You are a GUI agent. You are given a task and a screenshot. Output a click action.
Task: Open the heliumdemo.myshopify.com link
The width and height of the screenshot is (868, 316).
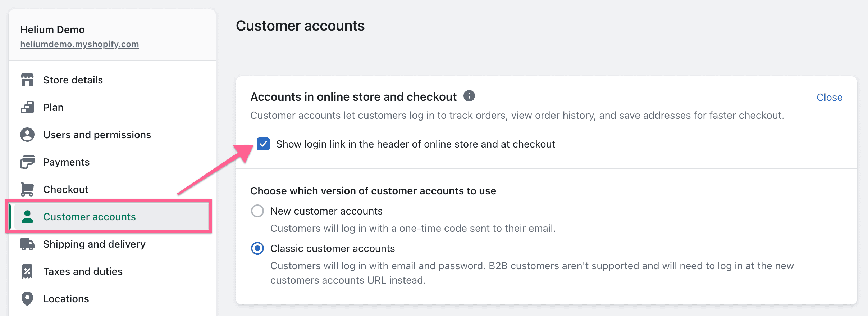[x=79, y=44]
